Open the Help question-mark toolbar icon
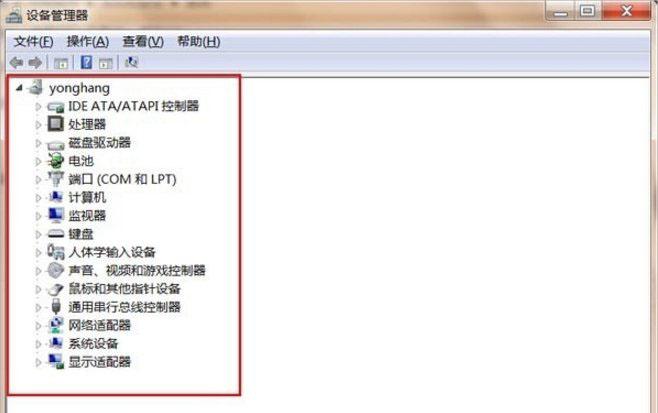Screen dimensions: 658x413 click(x=86, y=63)
